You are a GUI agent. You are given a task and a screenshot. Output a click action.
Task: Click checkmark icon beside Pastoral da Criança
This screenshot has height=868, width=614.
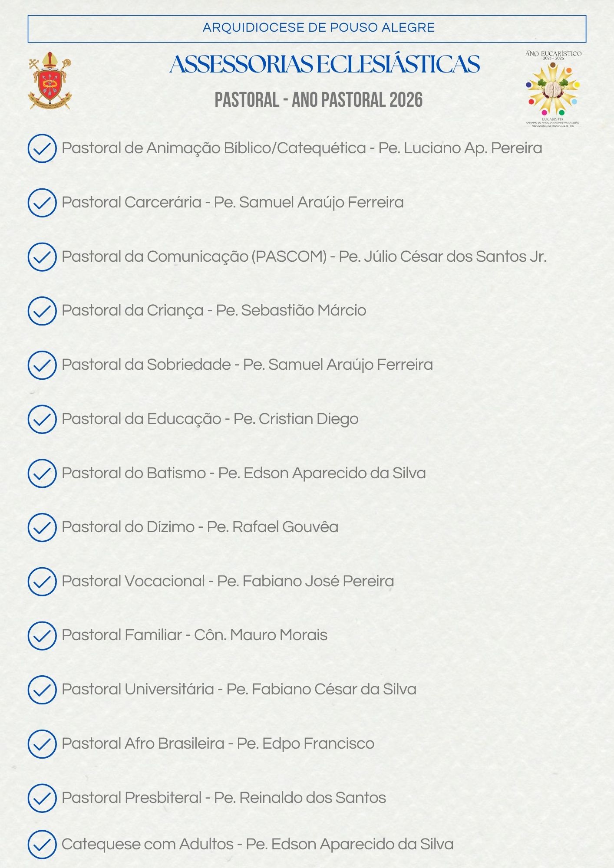pos(42,311)
